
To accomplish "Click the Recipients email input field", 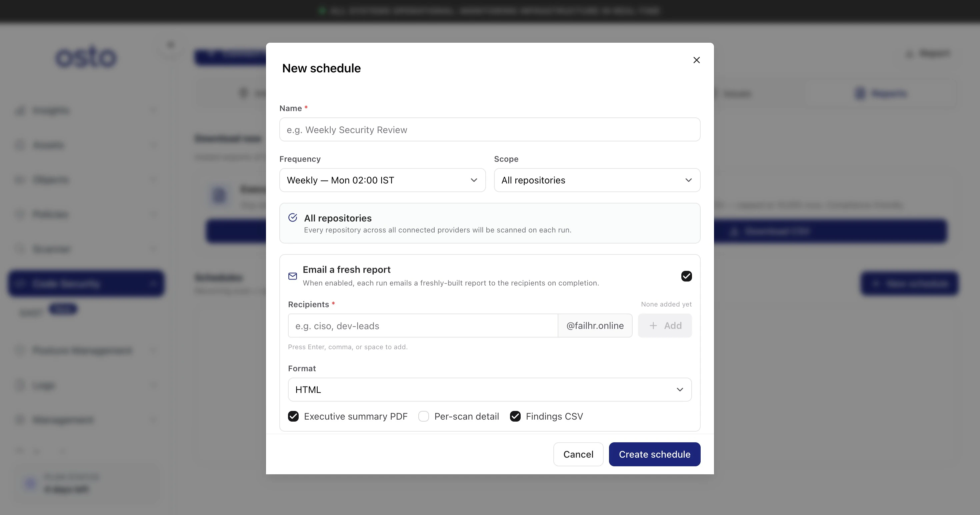I will pos(423,326).
